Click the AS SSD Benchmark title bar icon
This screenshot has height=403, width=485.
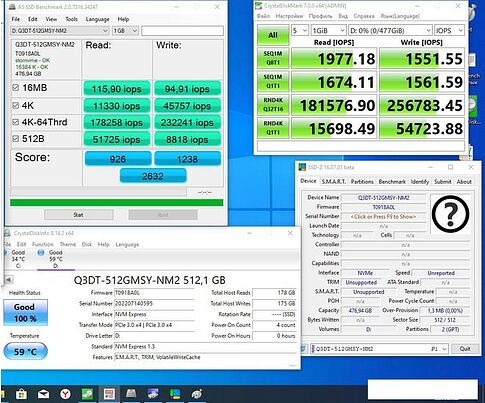tap(12, 7)
